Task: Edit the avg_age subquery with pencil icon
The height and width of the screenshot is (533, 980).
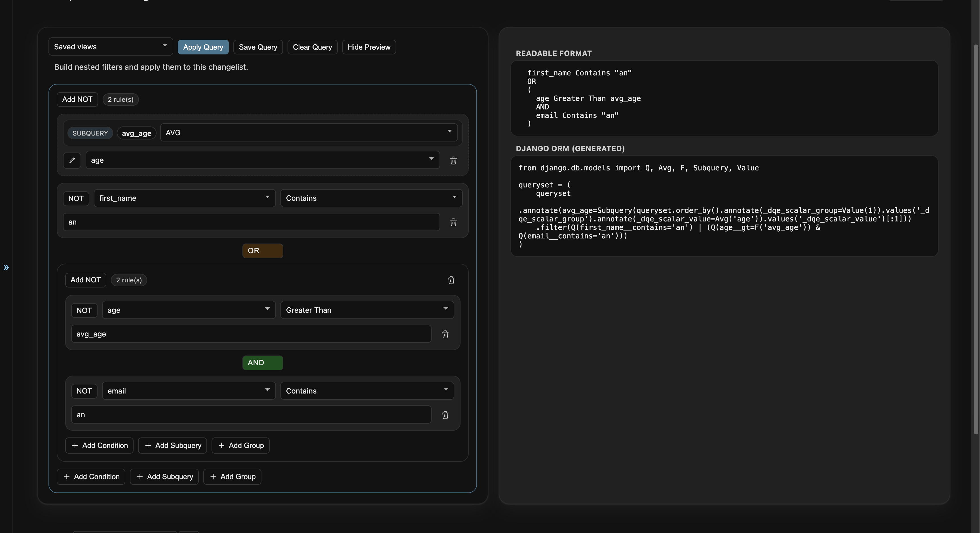Action: point(72,160)
